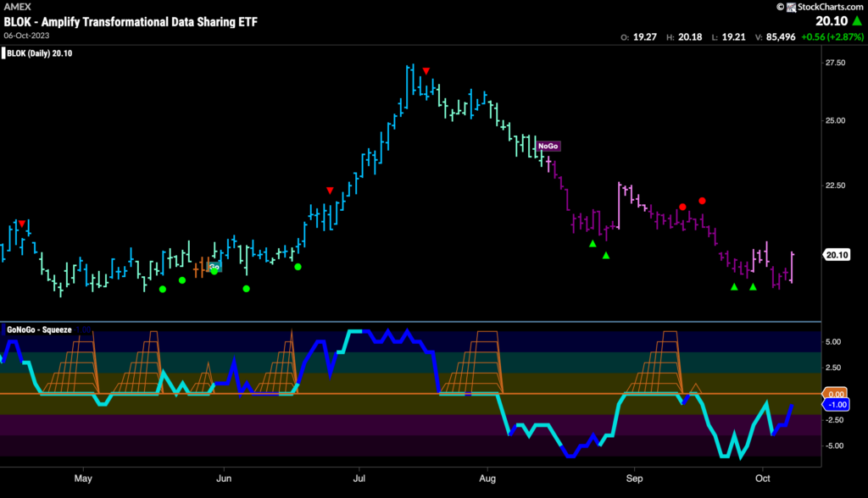This screenshot has width=868, height=498.
Task: Click the Oct label on the time axis
Action: tap(763, 478)
